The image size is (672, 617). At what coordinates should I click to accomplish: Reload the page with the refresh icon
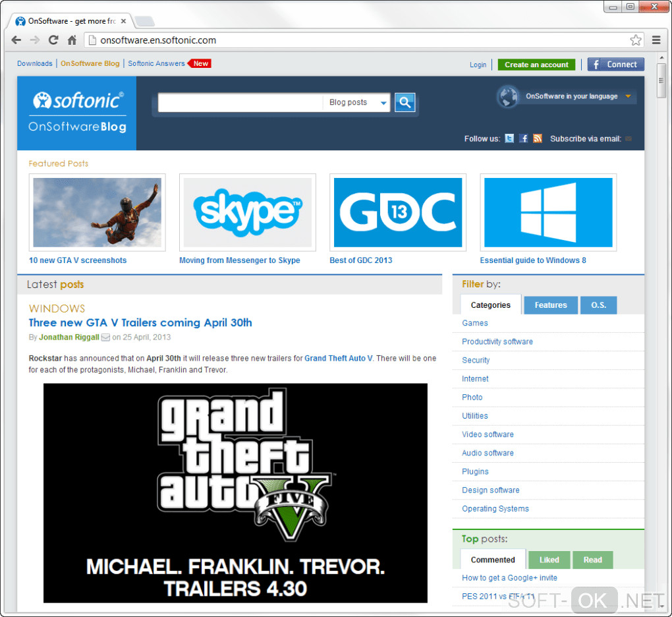[x=53, y=40]
